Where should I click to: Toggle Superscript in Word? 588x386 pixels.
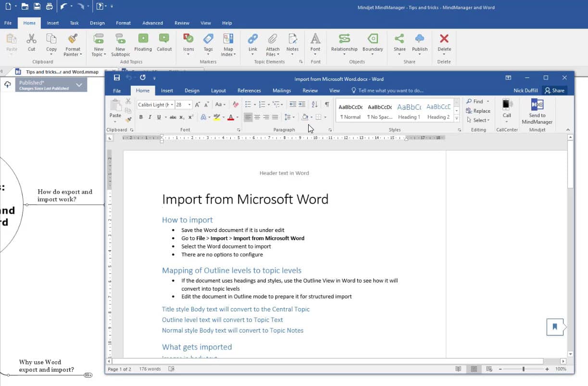[x=191, y=117]
